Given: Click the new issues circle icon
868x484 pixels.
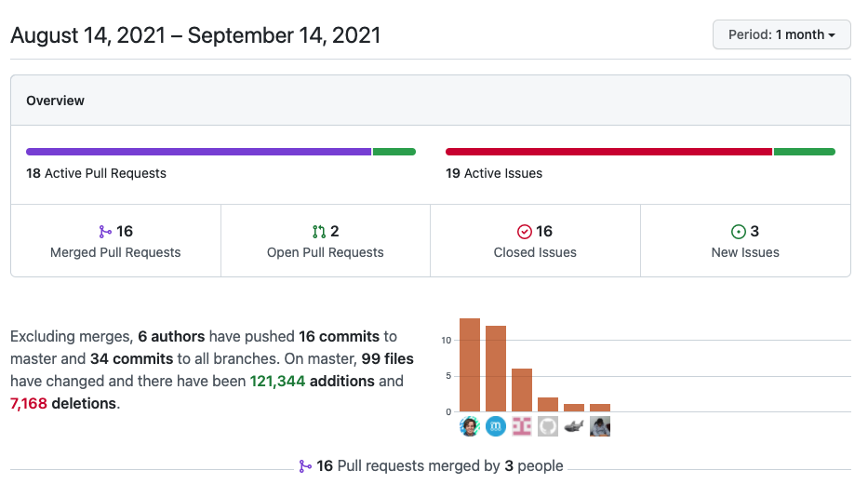Looking at the screenshot, I should point(739,232).
